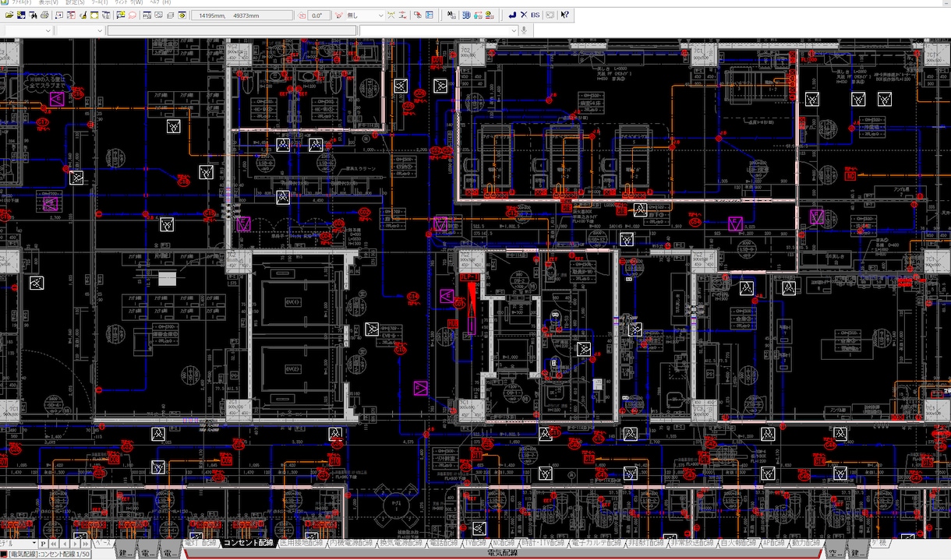Click the angle icon beside 0.0° field

[302, 15]
